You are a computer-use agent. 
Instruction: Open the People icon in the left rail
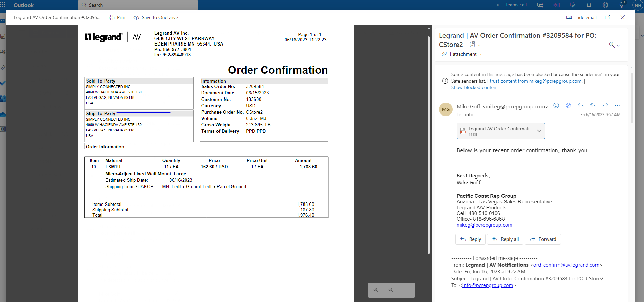click(x=3, y=52)
